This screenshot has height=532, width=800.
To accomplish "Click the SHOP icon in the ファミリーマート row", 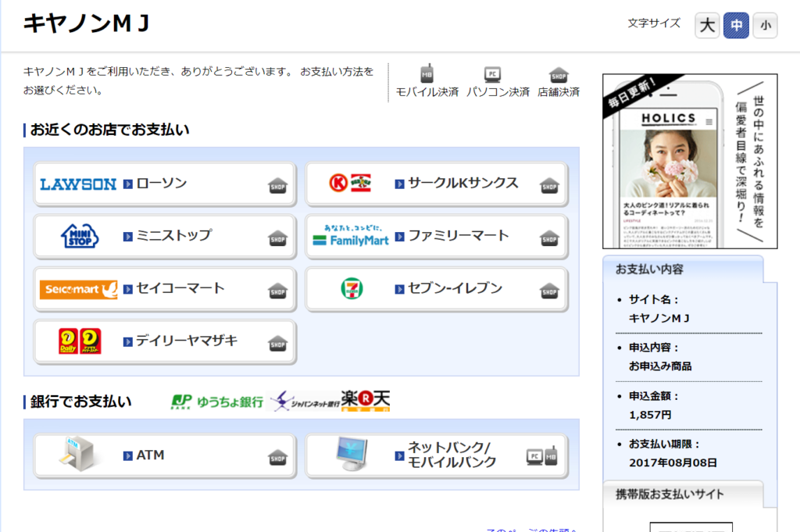I will tap(549, 237).
